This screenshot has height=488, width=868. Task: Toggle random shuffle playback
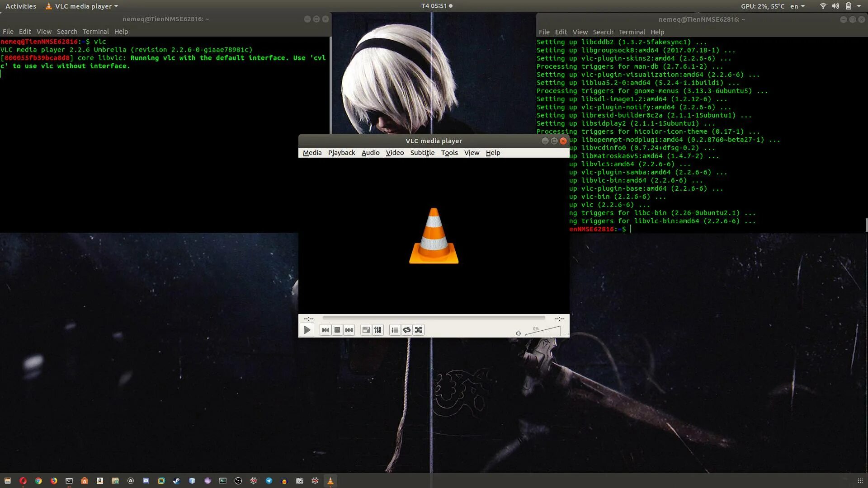418,330
